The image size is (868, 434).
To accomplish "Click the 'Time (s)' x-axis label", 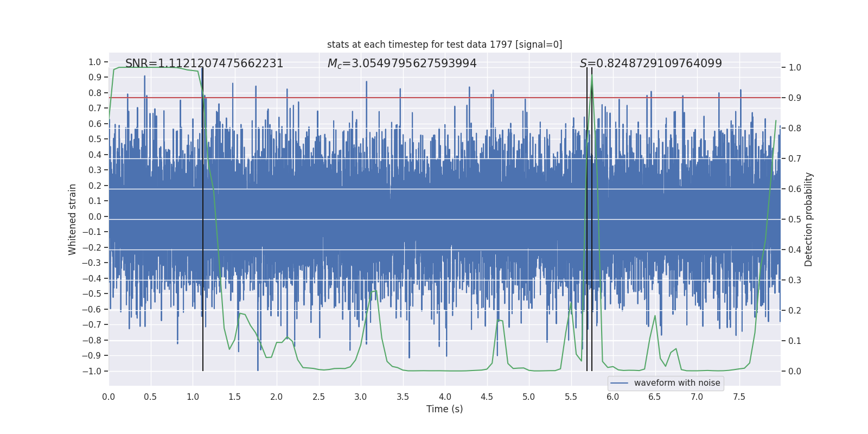I will click(x=444, y=409).
